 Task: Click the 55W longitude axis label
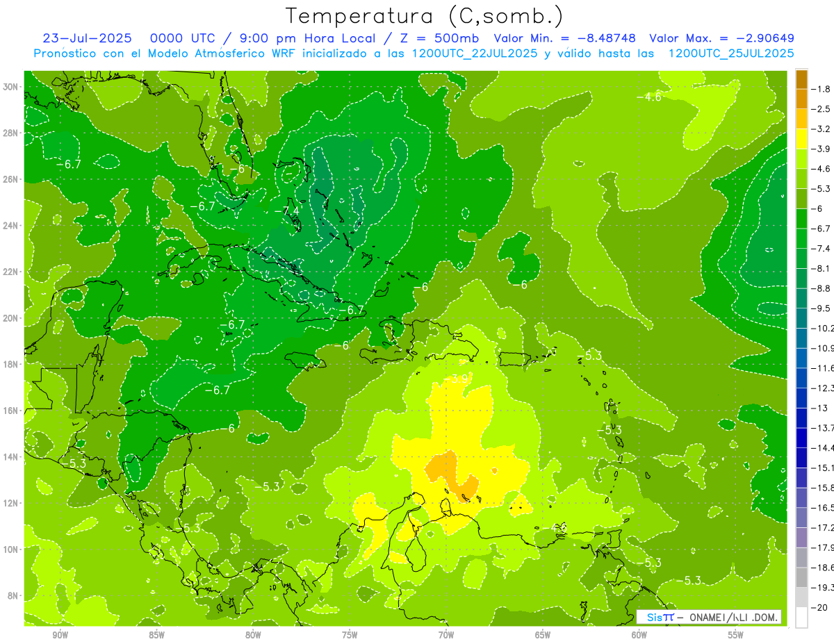pos(736,635)
